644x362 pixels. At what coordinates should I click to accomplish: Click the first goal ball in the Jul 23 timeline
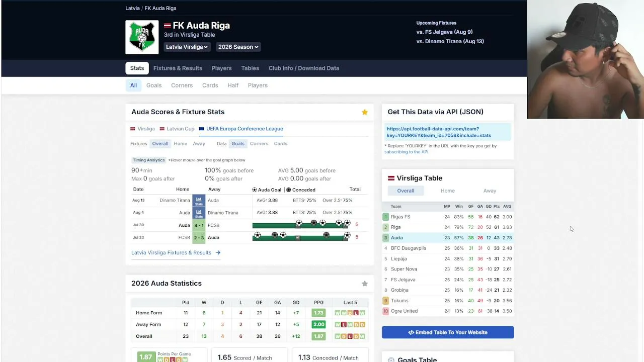point(258,235)
